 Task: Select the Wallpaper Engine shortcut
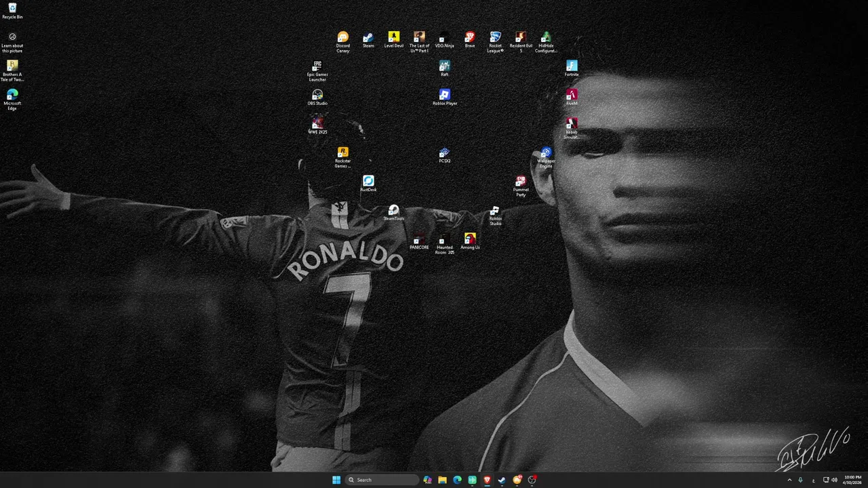click(x=547, y=158)
